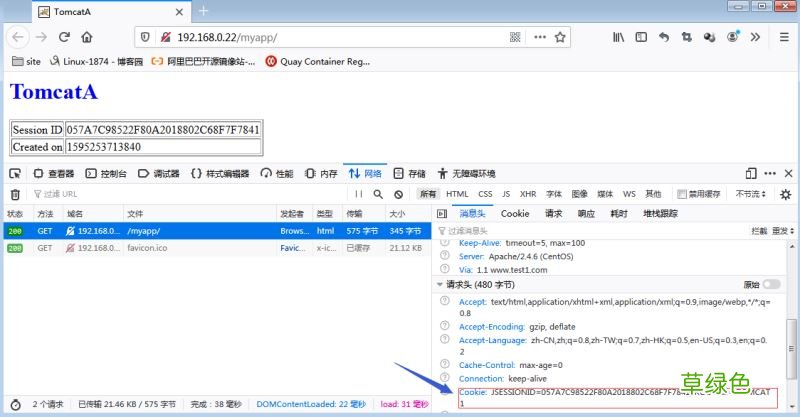Open the Firefox account avatar icon
Screen dimensions: 800x417
733,37
